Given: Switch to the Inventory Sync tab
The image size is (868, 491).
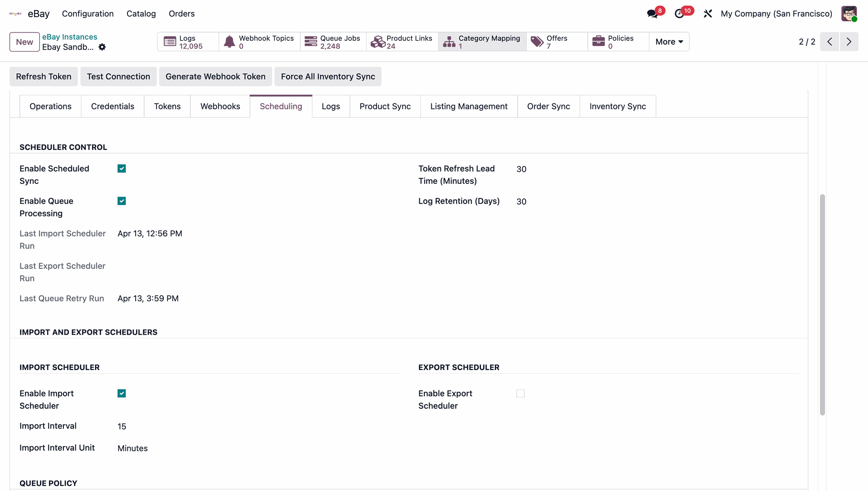Looking at the screenshot, I should point(618,106).
